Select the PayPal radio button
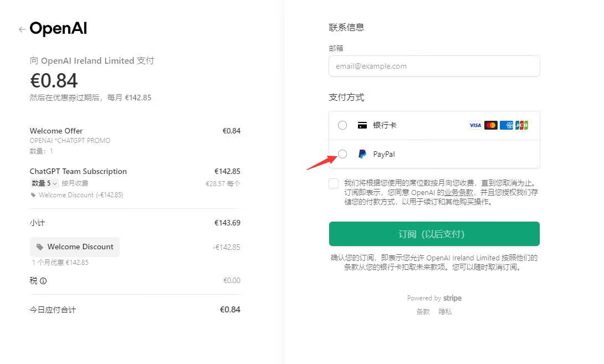604x364 pixels. coord(342,154)
